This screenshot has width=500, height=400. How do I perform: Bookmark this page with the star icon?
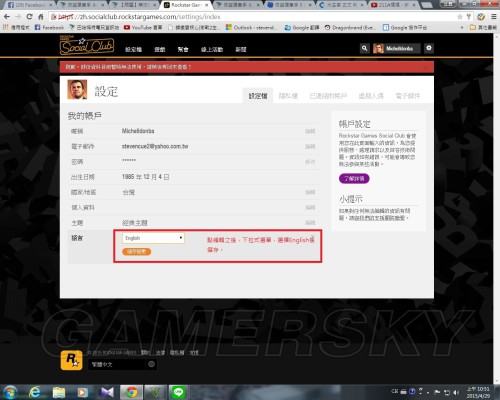(460, 16)
